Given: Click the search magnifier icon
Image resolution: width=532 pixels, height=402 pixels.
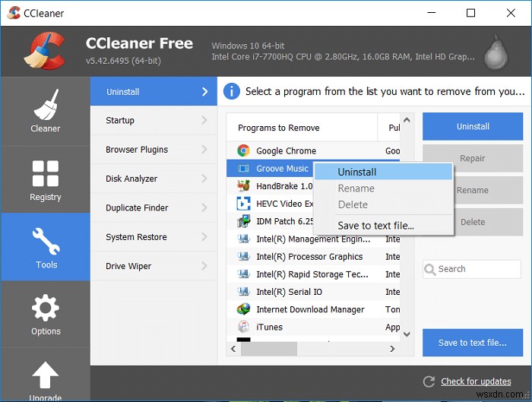Looking at the screenshot, I should [x=430, y=269].
